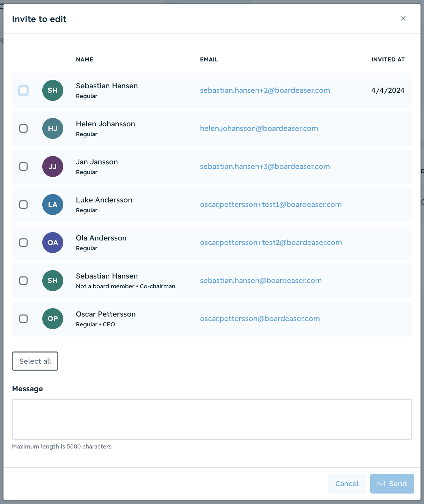Close the Invite to edit dialog
424x504 pixels.
point(403,18)
